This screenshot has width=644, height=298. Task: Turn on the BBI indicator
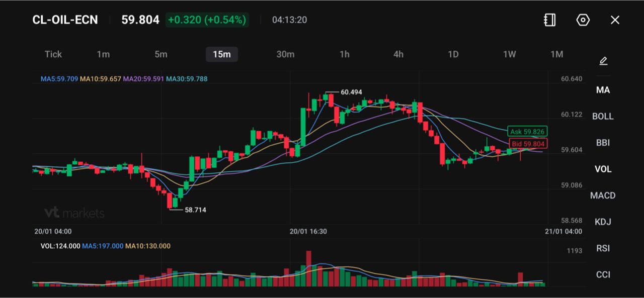(x=603, y=143)
